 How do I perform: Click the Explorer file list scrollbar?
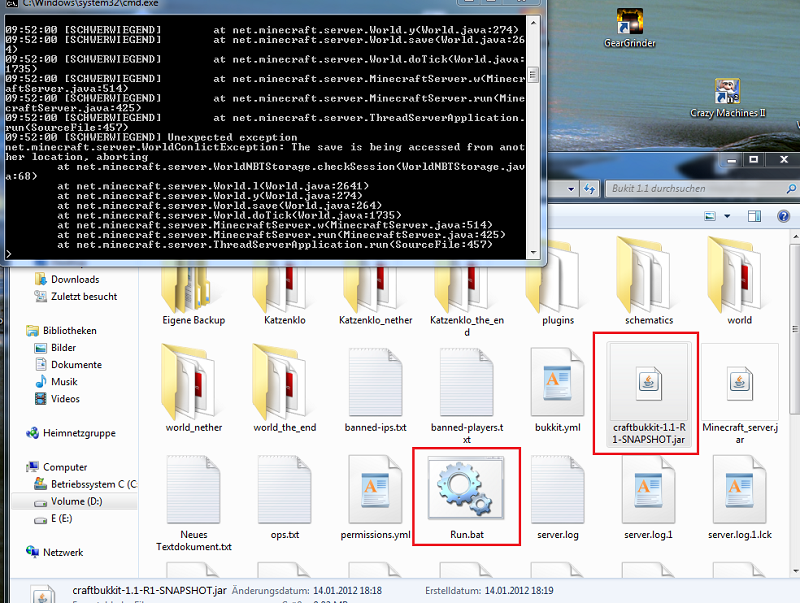point(795,329)
